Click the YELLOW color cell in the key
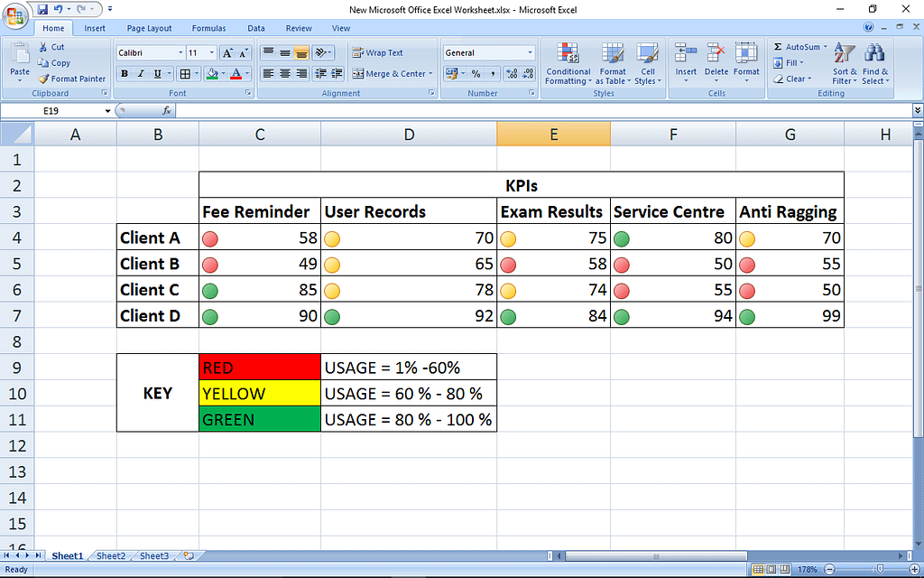This screenshot has width=924, height=578. (259, 393)
